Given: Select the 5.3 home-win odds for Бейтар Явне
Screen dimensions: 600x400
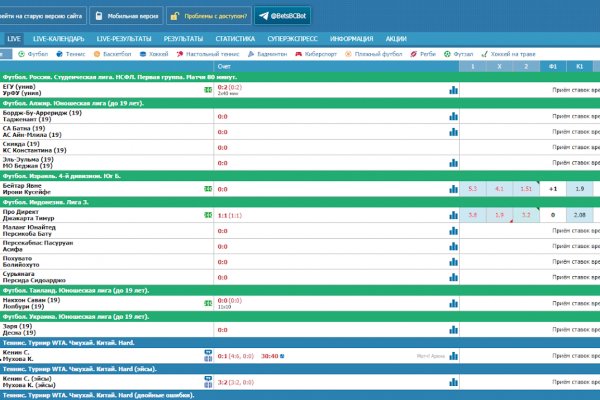Looking at the screenshot, I should [x=471, y=188].
